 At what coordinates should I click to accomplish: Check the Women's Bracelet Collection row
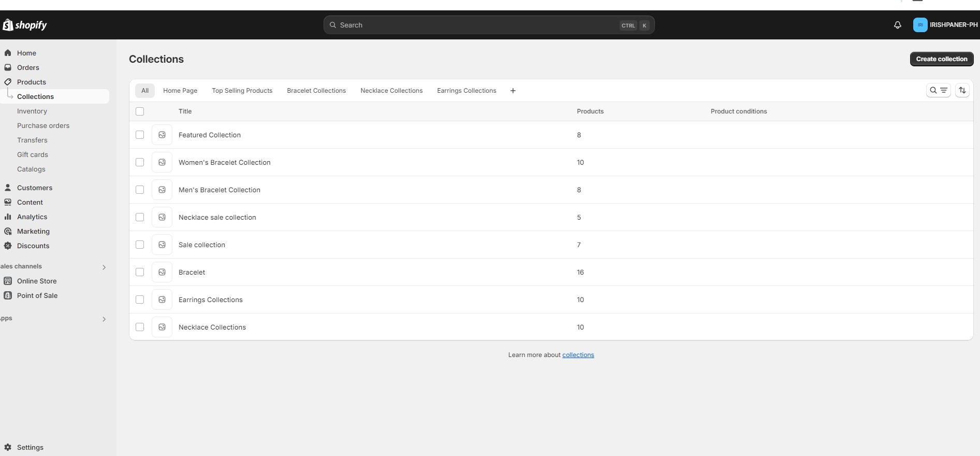[x=140, y=162]
